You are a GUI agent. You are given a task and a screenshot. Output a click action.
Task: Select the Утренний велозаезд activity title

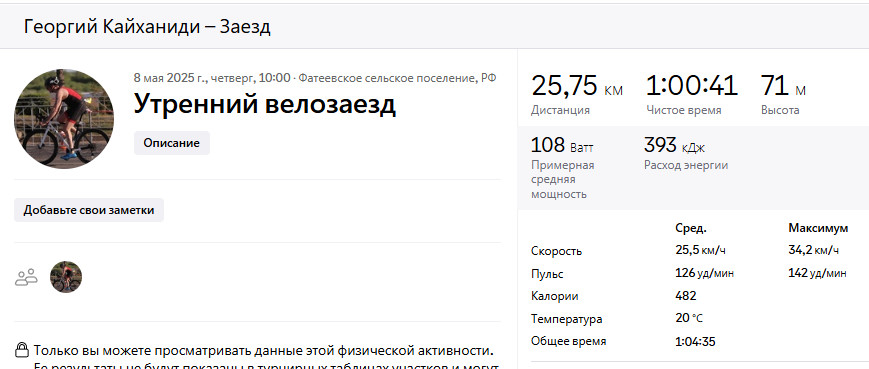click(x=265, y=103)
